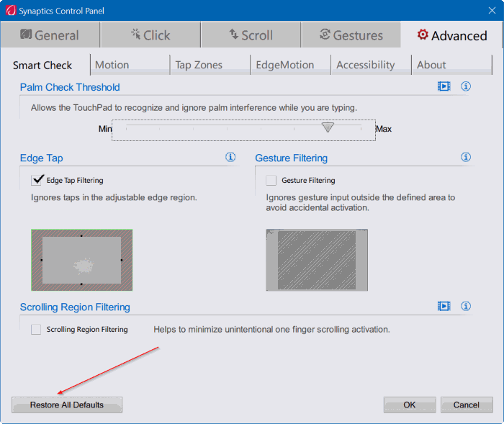Open the Scroll tab

(x=251, y=35)
